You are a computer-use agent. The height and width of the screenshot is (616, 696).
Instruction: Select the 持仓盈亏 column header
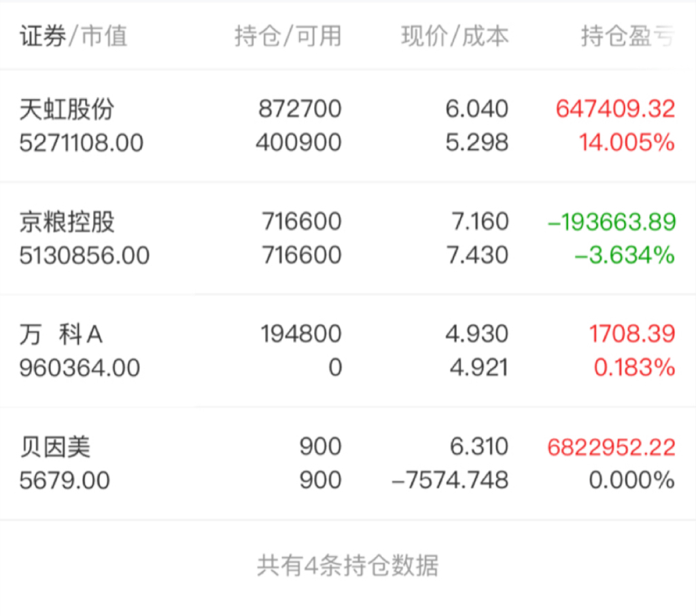coord(628,36)
